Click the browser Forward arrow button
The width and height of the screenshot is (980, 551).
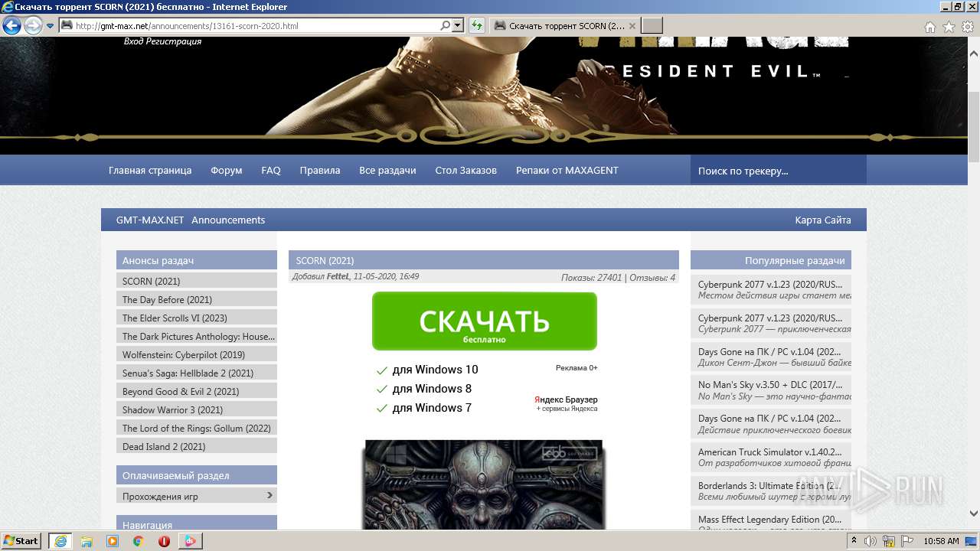point(33,26)
